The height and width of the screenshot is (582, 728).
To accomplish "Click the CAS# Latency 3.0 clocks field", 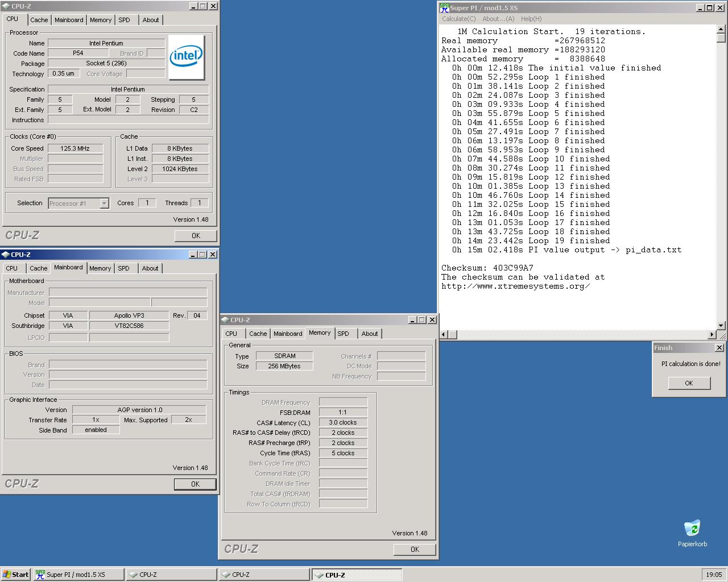I will pos(343,422).
